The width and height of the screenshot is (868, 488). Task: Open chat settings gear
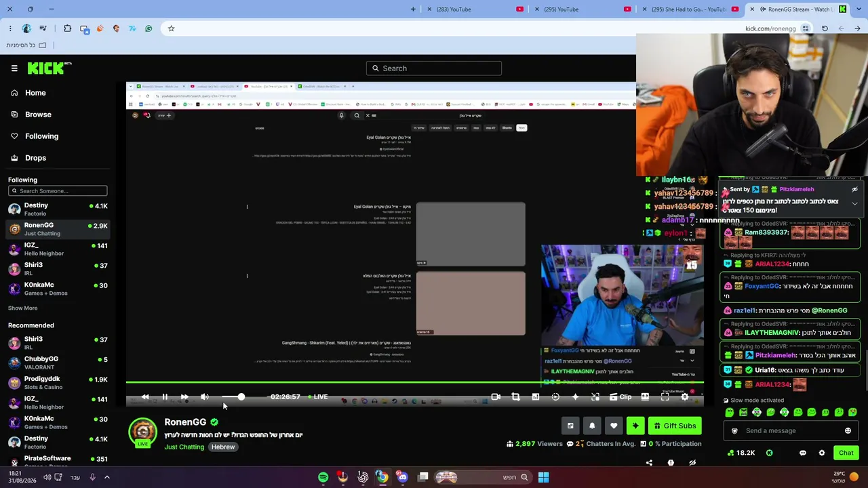point(822,453)
